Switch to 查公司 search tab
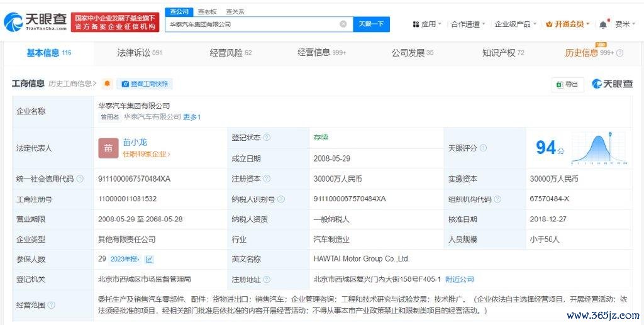The width and height of the screenshot is (644, 325). pyautogui.click(x=179, y=12)
